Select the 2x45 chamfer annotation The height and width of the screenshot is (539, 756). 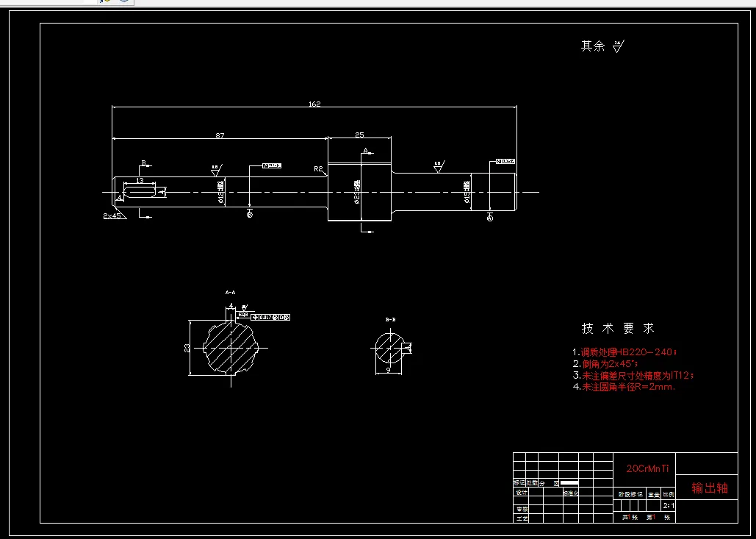click(x=112, y=215)
